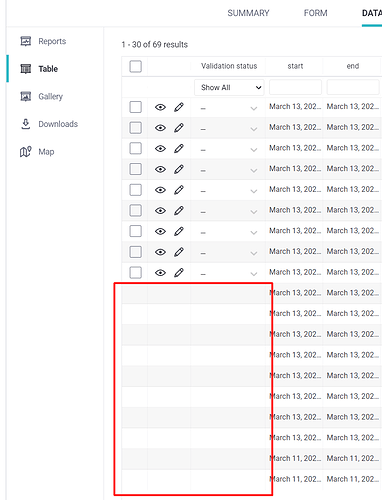The height and width of the screenshot is (500, 382).
Task: Sort by the start column header
Action: click(x=295, y=66)
